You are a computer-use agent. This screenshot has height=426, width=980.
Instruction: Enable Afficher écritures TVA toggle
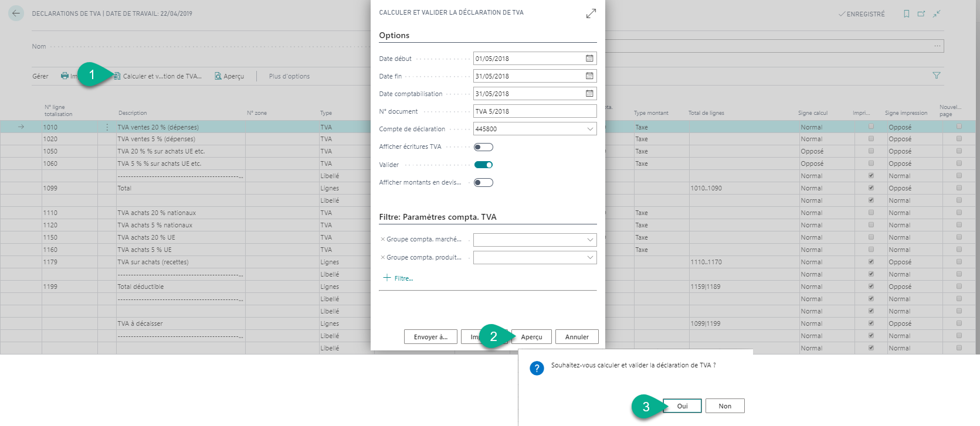[x=483, y=147]
